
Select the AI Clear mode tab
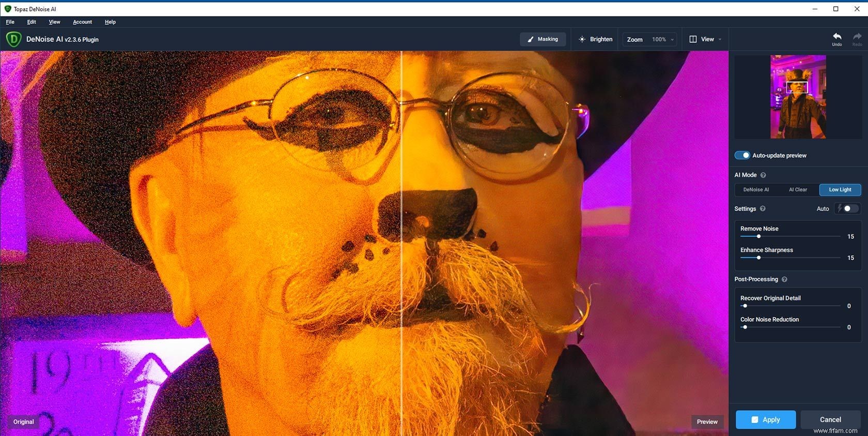coord(798,190)
